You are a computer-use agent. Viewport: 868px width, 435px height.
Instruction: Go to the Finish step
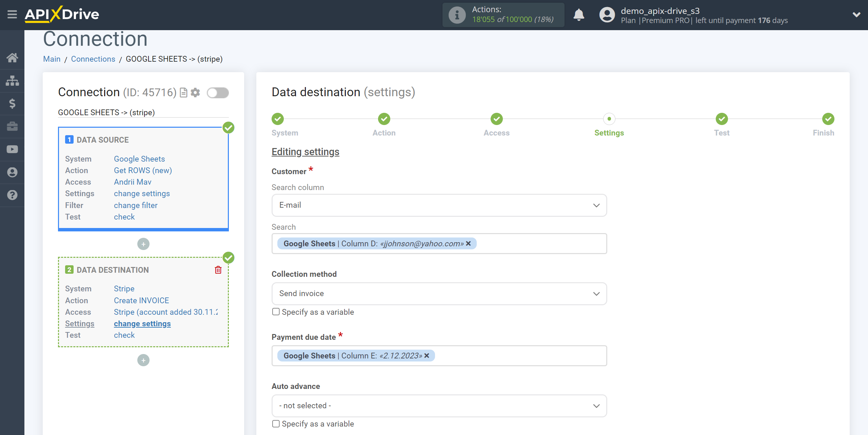coord(828,119)
